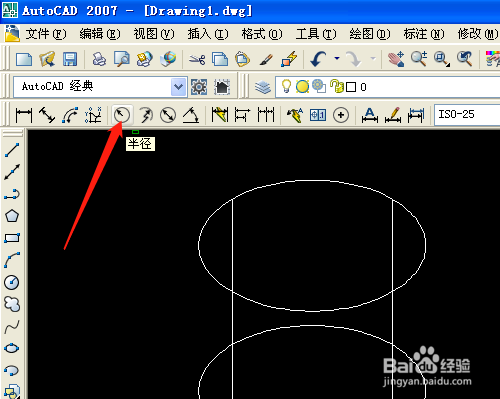Toggle layer 0 lock padlock

[337, 86]
